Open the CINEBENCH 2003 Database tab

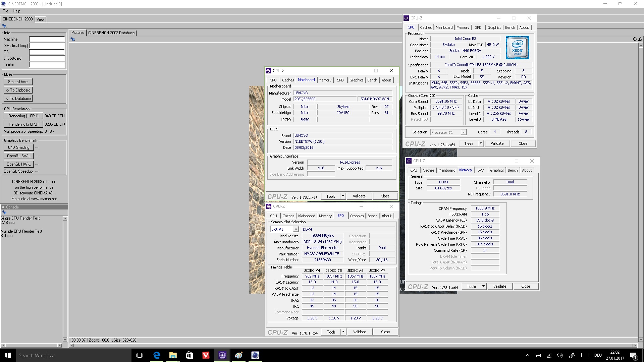coord(111,33)
